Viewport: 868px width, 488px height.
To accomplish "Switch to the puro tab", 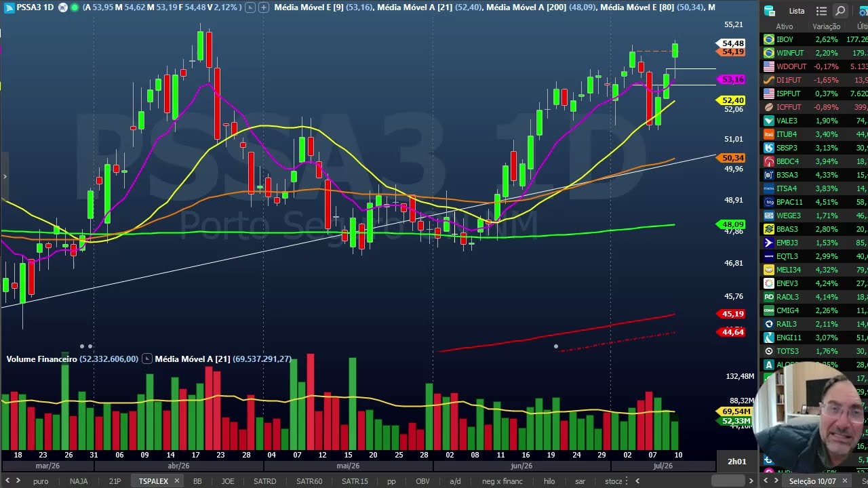I will pos(41,481).
